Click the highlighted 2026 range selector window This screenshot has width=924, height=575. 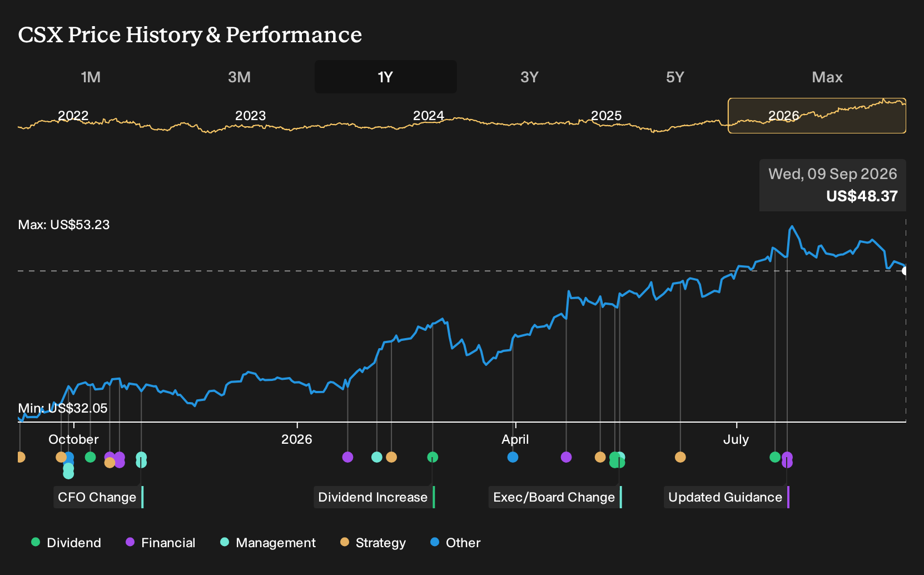tap(817, 116)
